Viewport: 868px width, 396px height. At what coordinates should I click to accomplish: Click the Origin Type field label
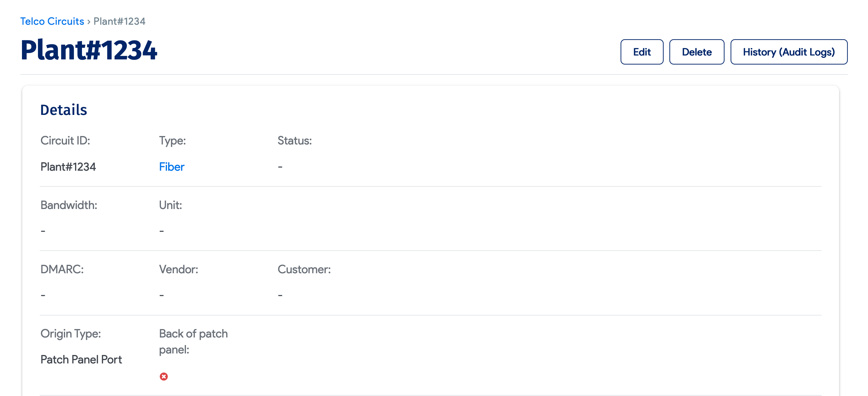(x=71, y=334)
